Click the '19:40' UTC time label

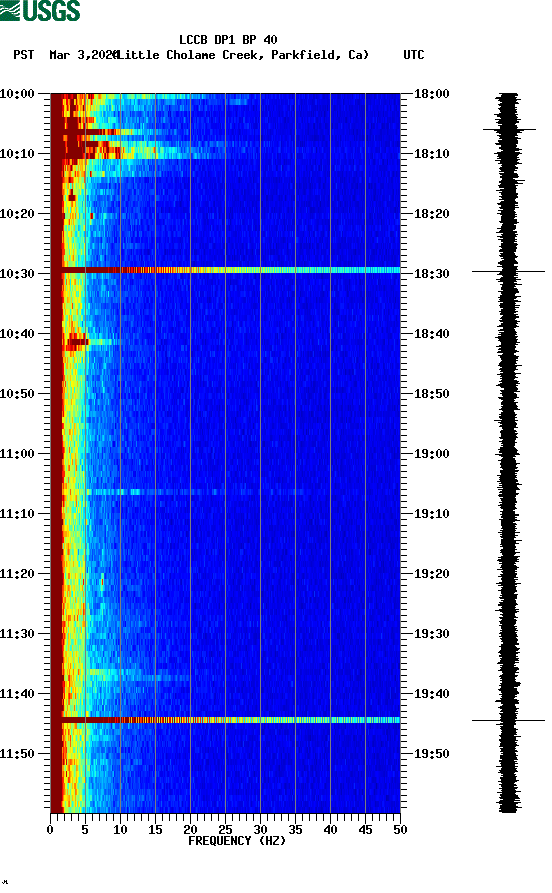coord(431,694)
